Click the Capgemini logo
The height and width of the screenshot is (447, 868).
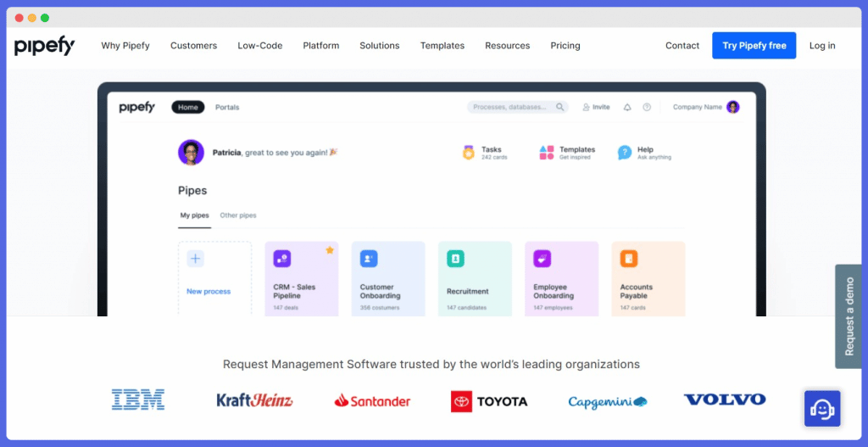607,401
